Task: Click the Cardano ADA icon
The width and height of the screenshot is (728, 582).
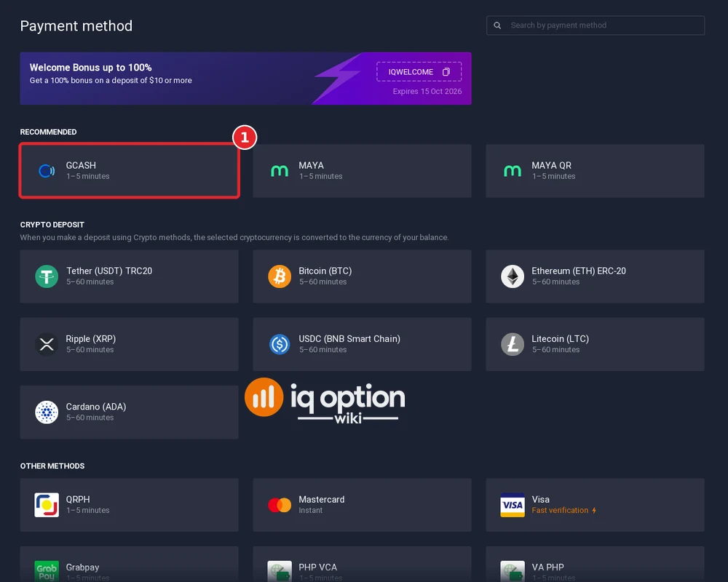Action: tap(47, 412)
